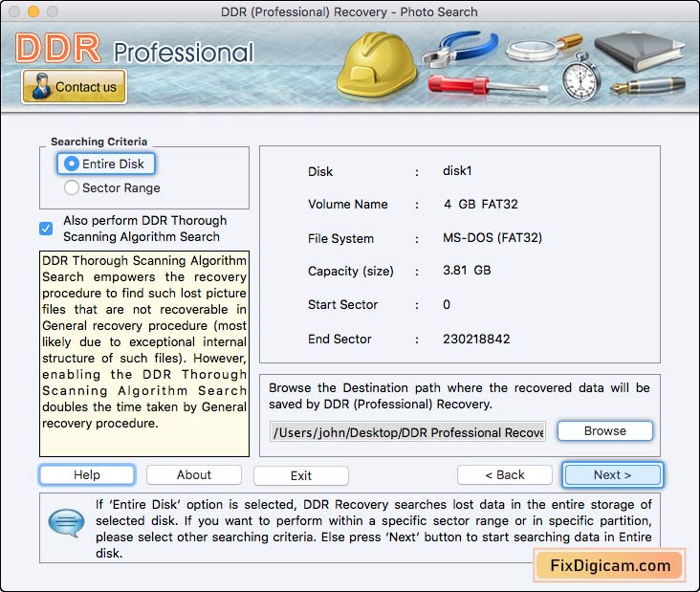Click the blue speech bubble info icon
Image resolution: width=700 pixels, height=592 pixels.
click(x=66, y=523)
